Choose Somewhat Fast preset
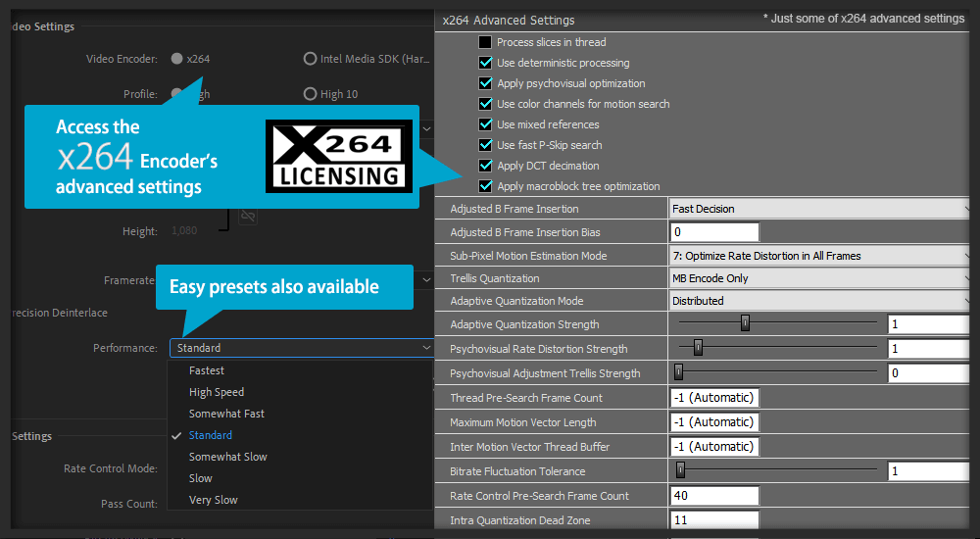 pyautogui.click(x=227, y=414)
